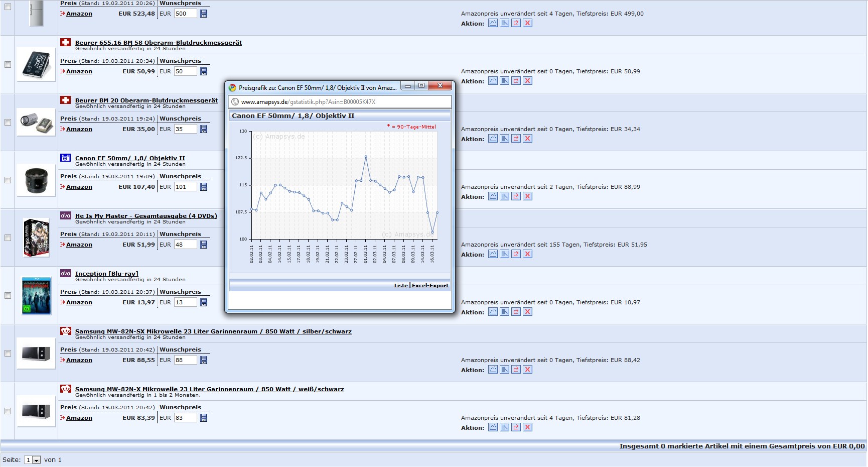Open Inception [Blu-ray] product link
868x467 pixels.
coord(107,274)
